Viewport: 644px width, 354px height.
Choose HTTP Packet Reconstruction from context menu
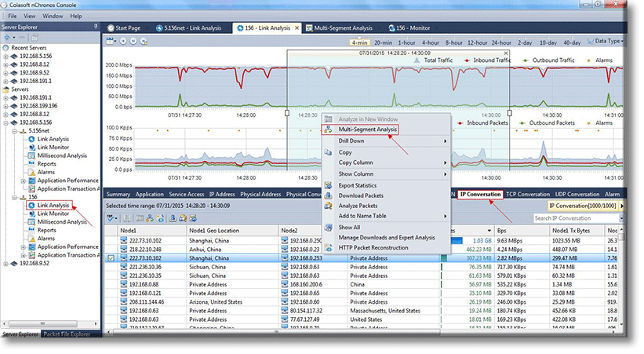click(x=373, y=247)
